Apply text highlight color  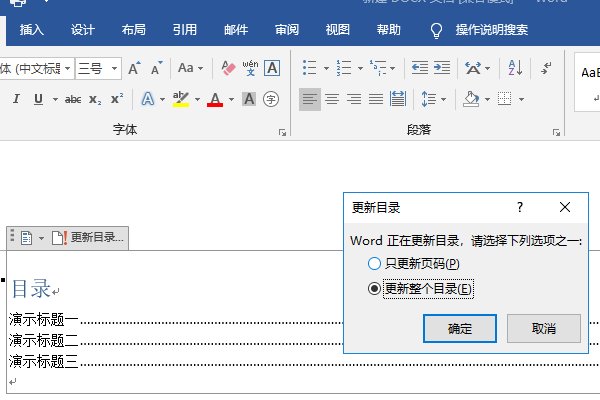click(x=181, y=99)
